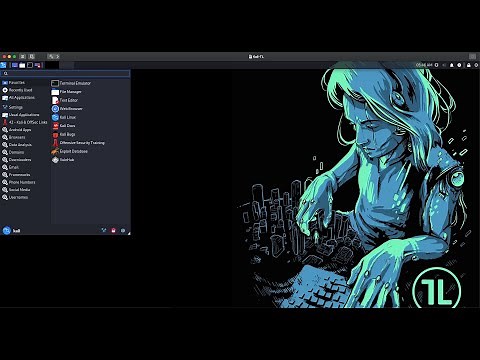Launch terminal from the top panel

click(x=30, y=65)
